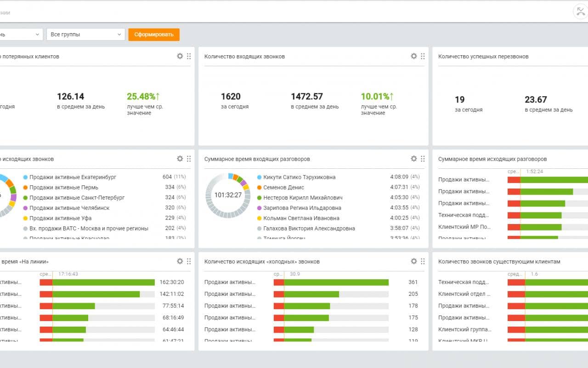This screenshot has height=368, width=588.
Task: Click drag handle of Количество входящих звонков widget
Action: point(423,56)
